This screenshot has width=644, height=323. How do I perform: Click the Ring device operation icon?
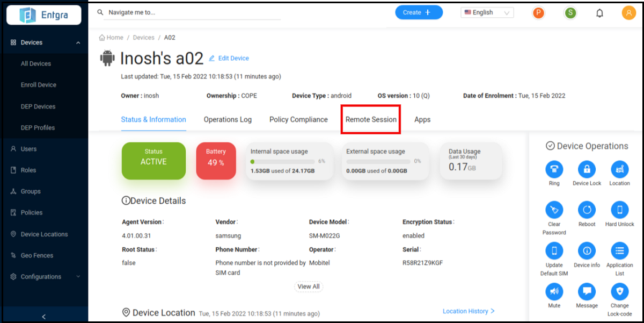[554, 169]
